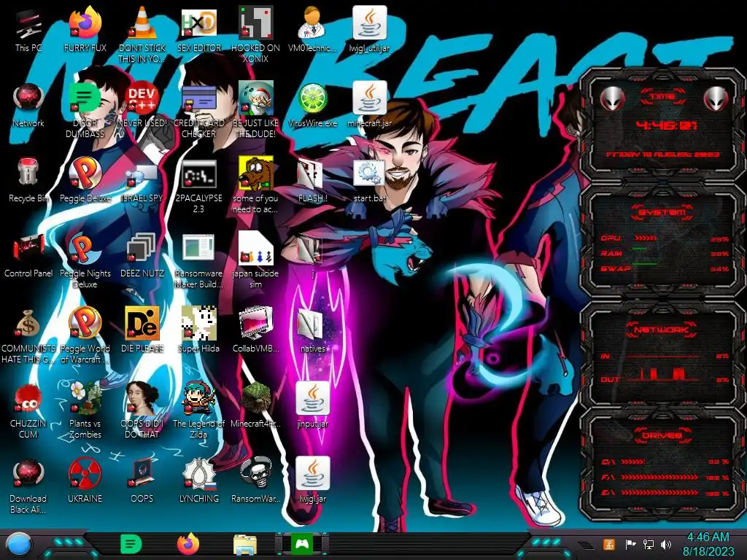Screen dimensions: 747x560
Task: Click the SYSTEM widget header
Action: click(x=662, y=212)
